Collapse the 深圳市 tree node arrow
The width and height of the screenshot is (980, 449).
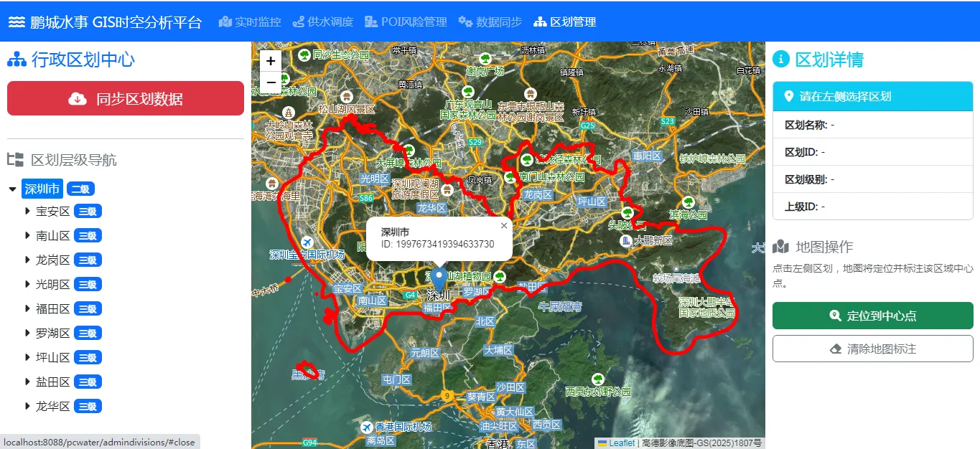[x=12, y=189]
